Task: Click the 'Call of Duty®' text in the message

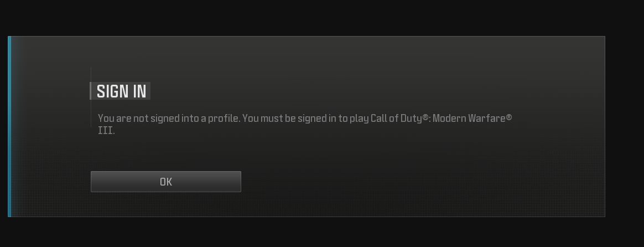Action: (399, 119)
